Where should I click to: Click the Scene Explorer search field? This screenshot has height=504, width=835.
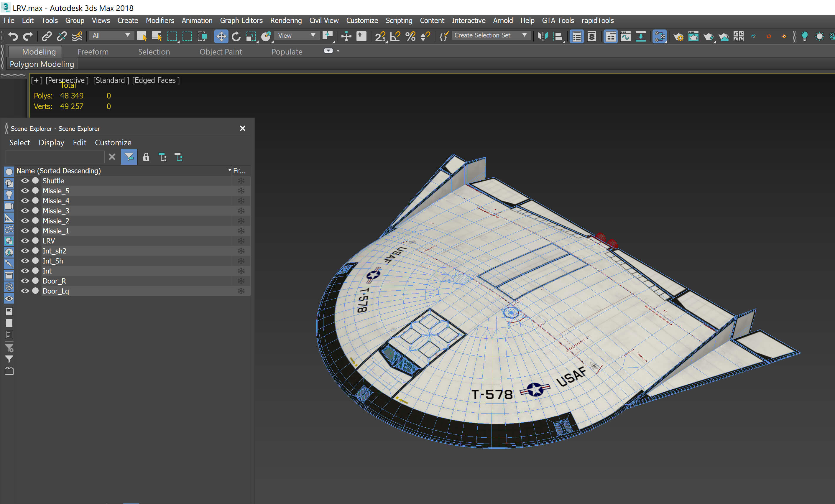pyautogui.click(x=55, y=157)
